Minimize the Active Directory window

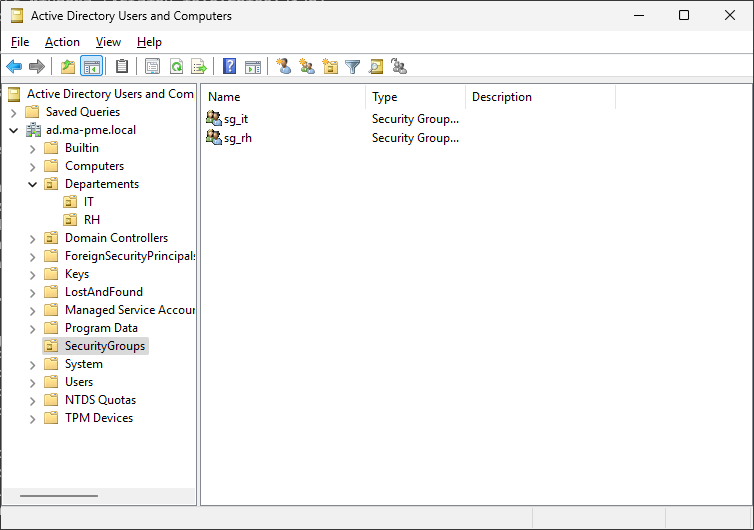click(639, 15)
